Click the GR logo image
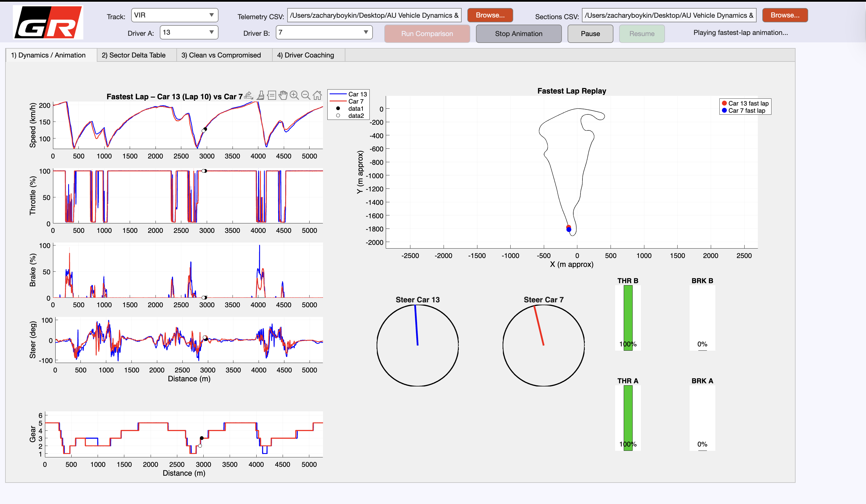The width and height of the screenshot is (866, 504). pos(48,22)
